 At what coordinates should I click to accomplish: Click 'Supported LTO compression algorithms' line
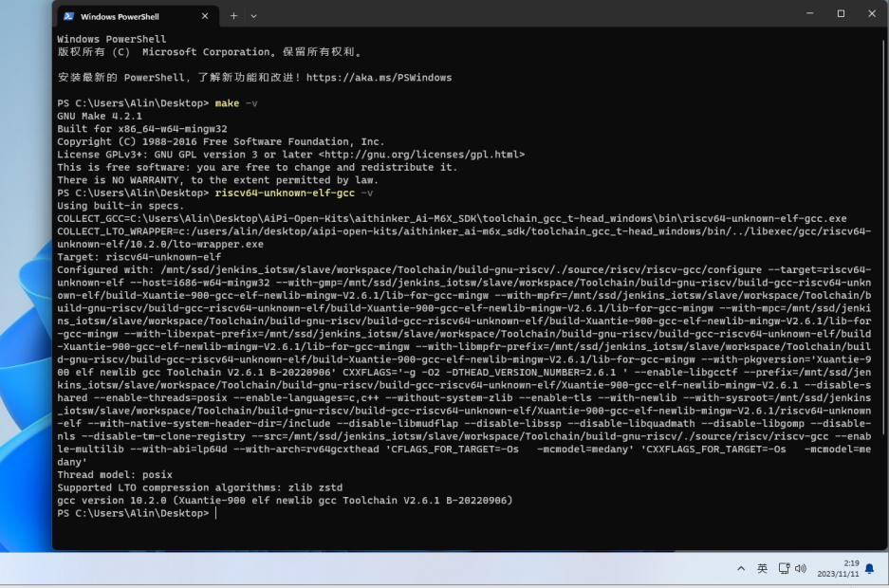click(x=199, y=487)
